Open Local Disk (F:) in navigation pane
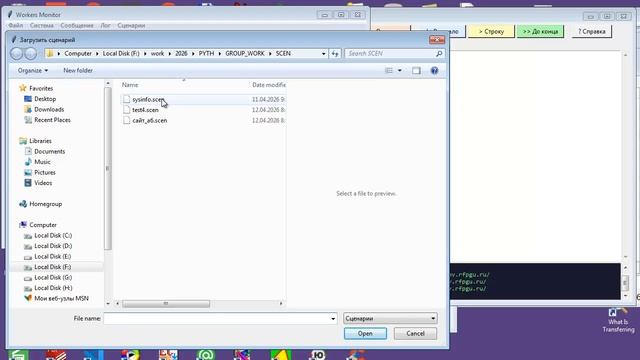 point(53,267)
